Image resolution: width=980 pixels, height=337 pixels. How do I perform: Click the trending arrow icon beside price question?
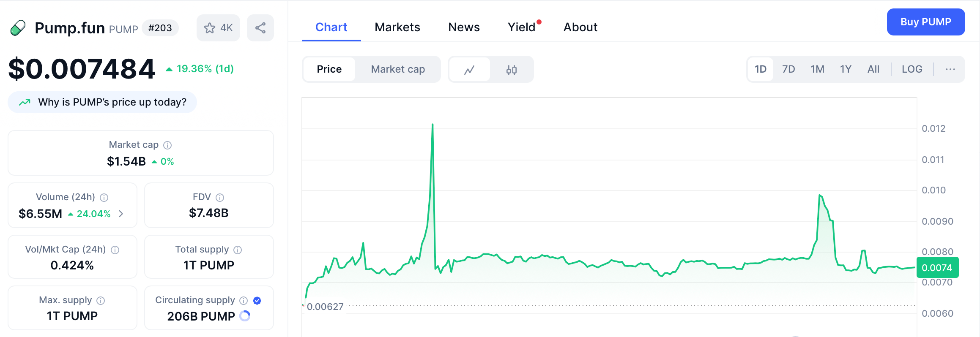point(25,102)
